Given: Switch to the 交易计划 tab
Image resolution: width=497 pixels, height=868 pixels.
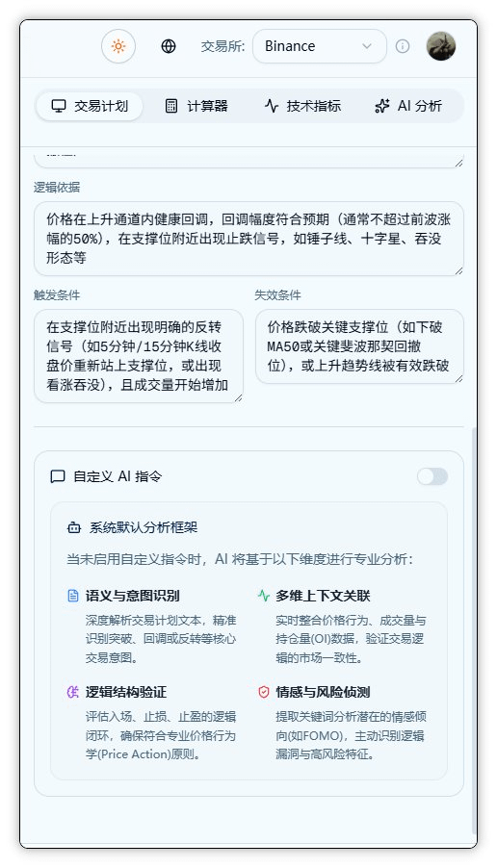Looking at the screenshot, I should coord(90,106).
